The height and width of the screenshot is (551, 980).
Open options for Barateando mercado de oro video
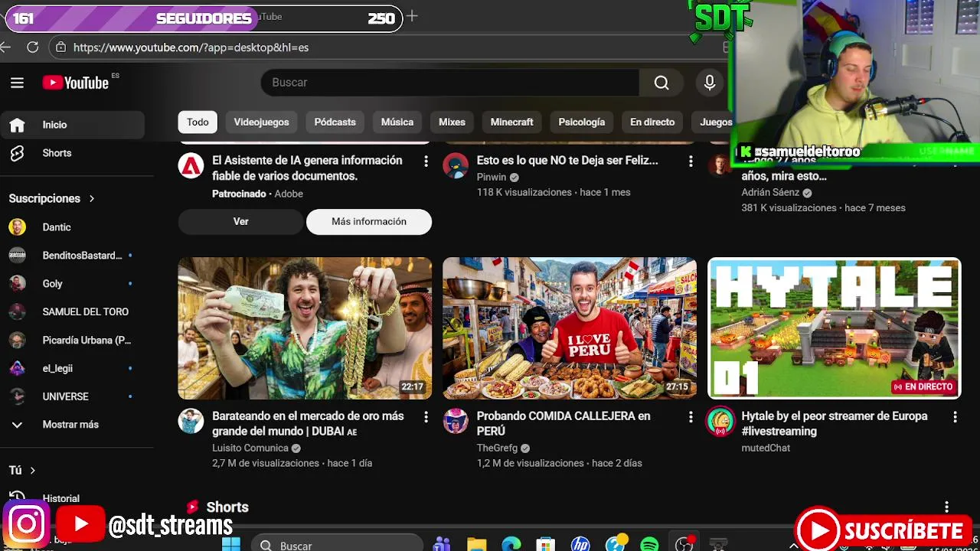click(x=426, y=416)
